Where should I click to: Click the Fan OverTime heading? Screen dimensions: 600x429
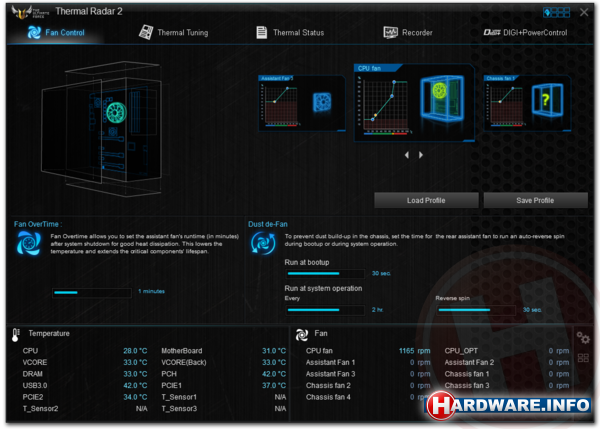click(x=38, y=224)
